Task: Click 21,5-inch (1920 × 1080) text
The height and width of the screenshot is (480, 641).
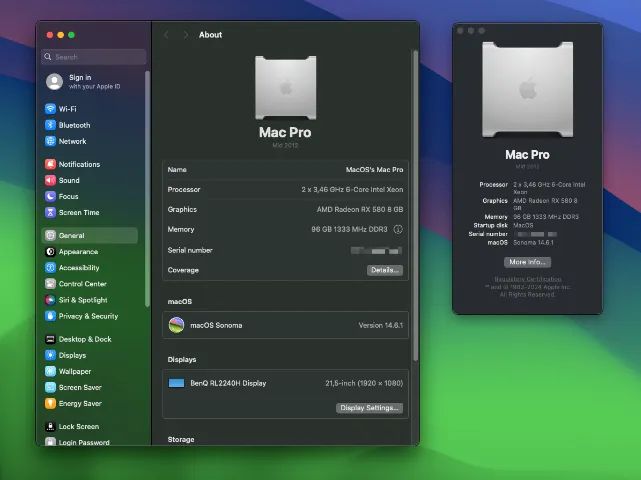Action: pyautogui.click(x=364, y=383)
